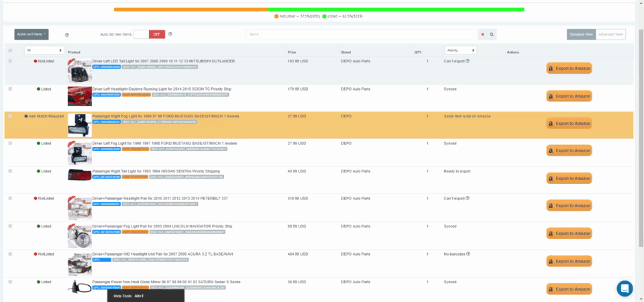Screen dimensions: 644x302
Task: Click the Same item exist on Amazon status
Action: 467,116
